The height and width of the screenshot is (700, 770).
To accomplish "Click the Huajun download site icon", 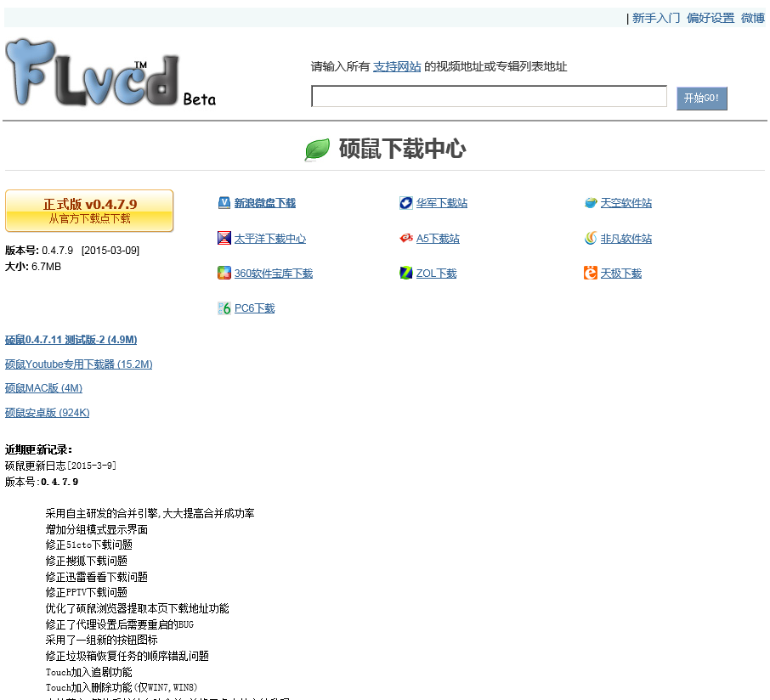I will pyautogui.click(x=406, y=203).
